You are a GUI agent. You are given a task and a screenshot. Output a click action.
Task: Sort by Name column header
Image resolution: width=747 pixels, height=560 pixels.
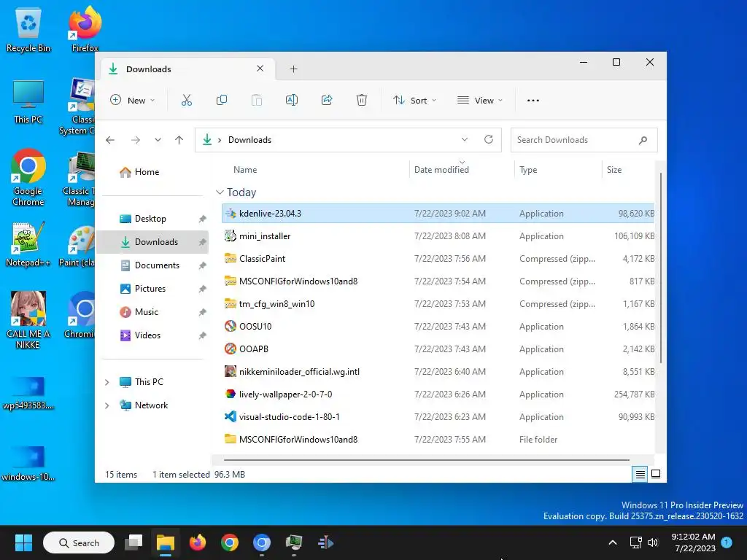point(245,169)
